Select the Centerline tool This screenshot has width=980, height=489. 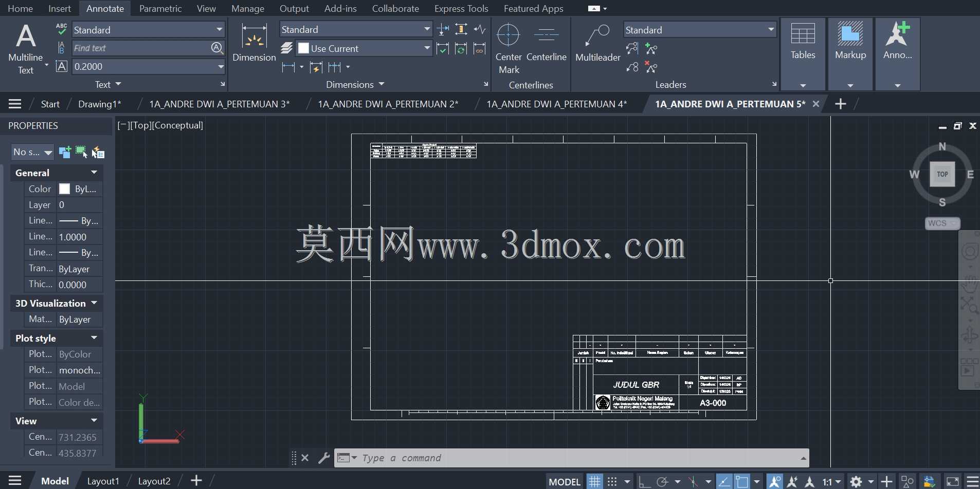(x=547, y=43)
